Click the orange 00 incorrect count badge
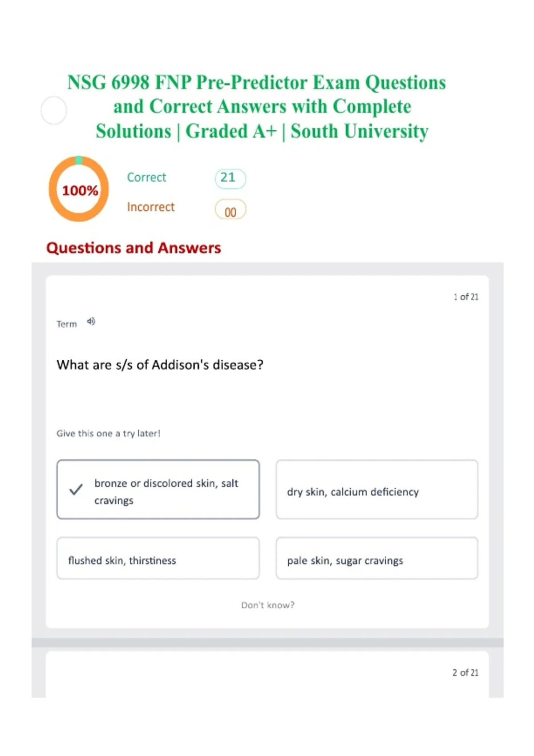The image size is (534, 756). pyautogui.click(x=230, y=210)
